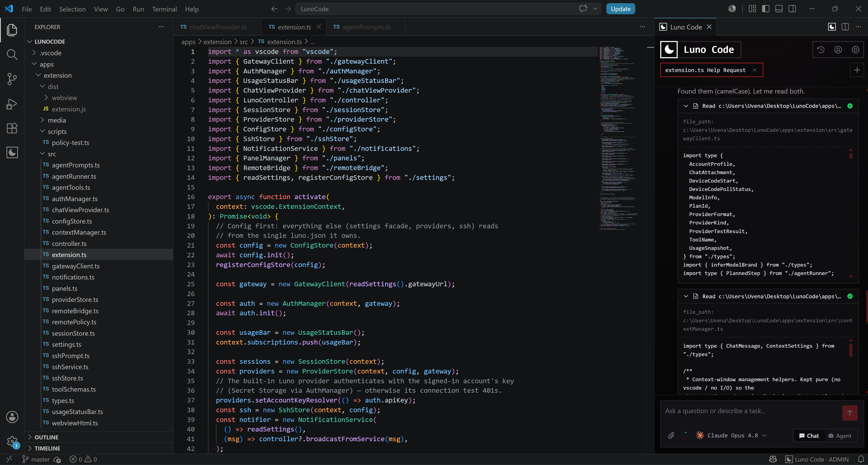Viewport: 868px width, 465px height.
Task: Open Copilot status in the status bar
Action: [773, 459]
